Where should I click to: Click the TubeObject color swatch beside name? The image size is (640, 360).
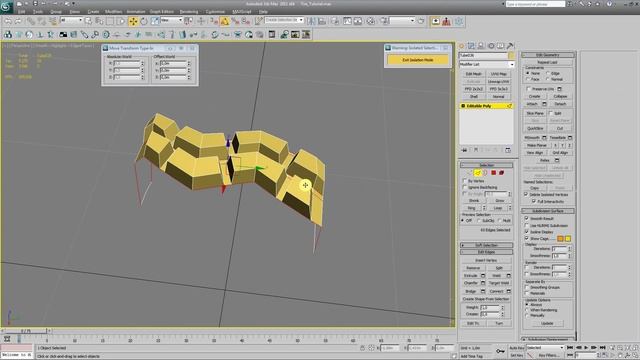(511, 55)
